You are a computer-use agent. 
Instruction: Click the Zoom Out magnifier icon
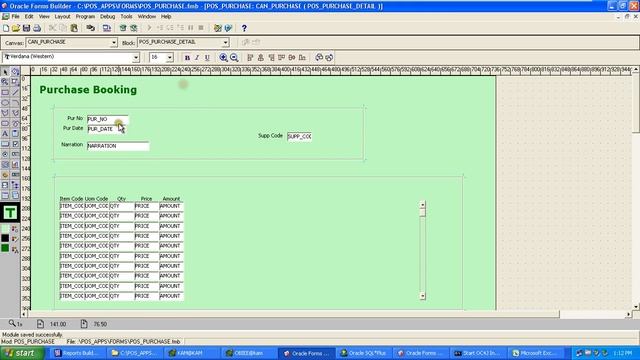(234, 58)
